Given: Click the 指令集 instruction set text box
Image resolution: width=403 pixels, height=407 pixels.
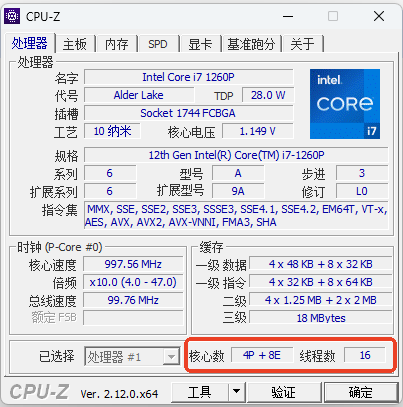Looking at the screenshot, I should [236, 215].
